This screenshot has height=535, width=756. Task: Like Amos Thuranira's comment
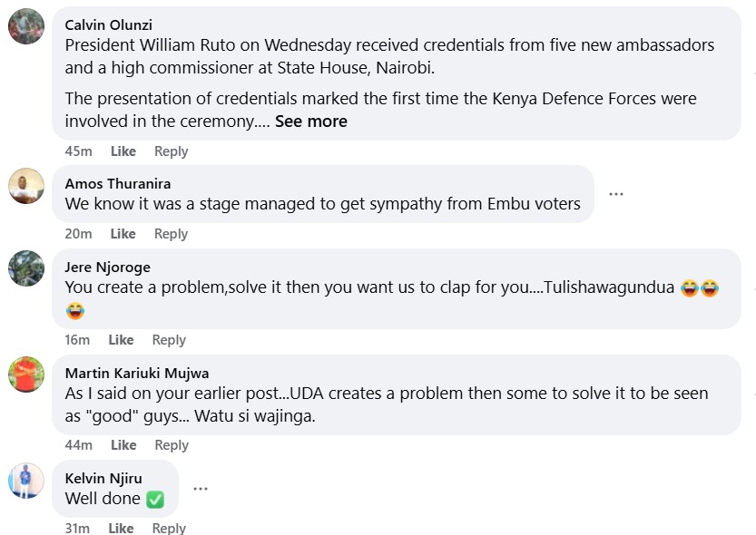point(123,234)
